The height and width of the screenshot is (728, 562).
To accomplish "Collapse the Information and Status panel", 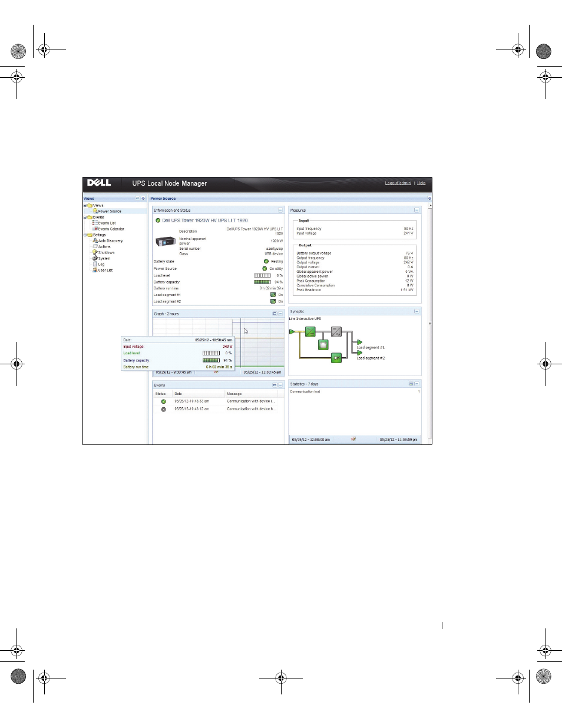I will [280, 210].
